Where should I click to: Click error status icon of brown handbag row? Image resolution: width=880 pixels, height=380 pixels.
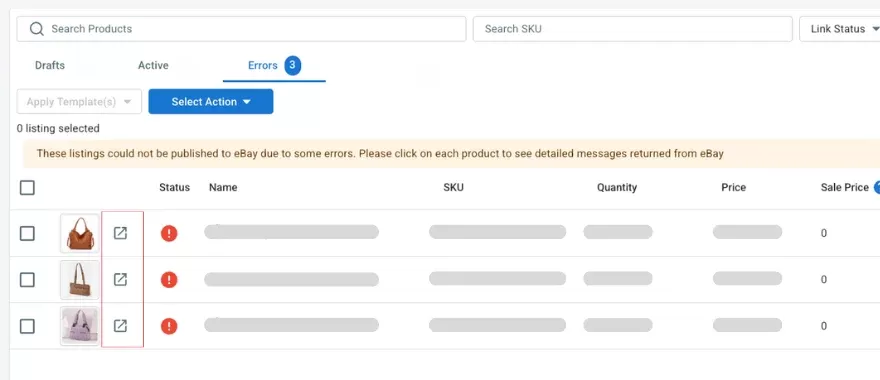[169, 233]
